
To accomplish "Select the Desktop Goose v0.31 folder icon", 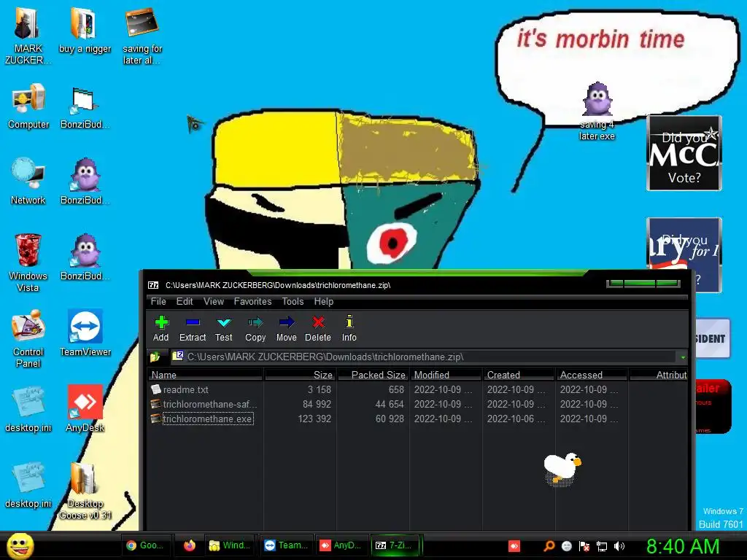I will [x=85, y=491].
